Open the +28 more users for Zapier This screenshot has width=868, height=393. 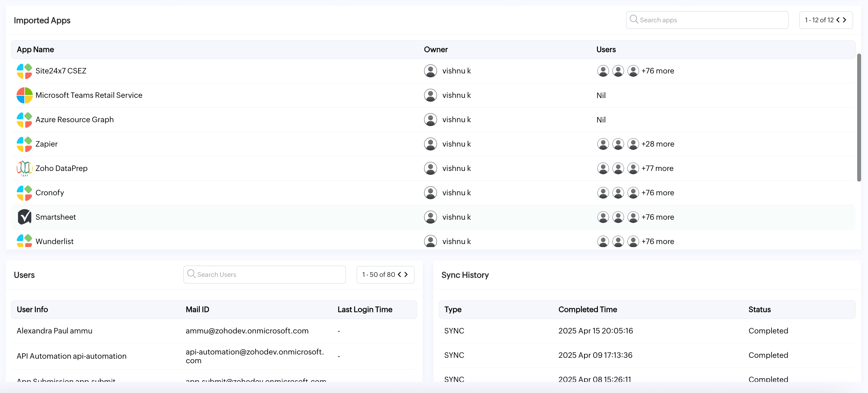tap(657, 144)
